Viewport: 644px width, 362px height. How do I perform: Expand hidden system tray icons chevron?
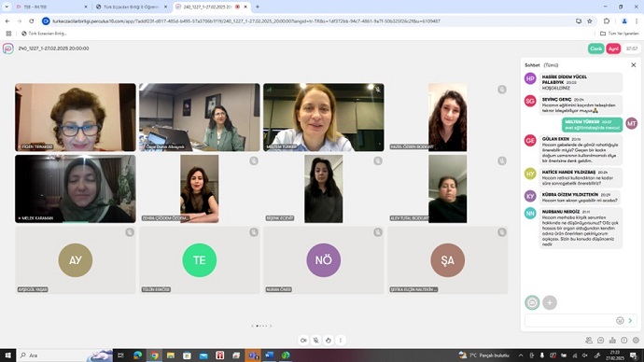coord(521,355)
